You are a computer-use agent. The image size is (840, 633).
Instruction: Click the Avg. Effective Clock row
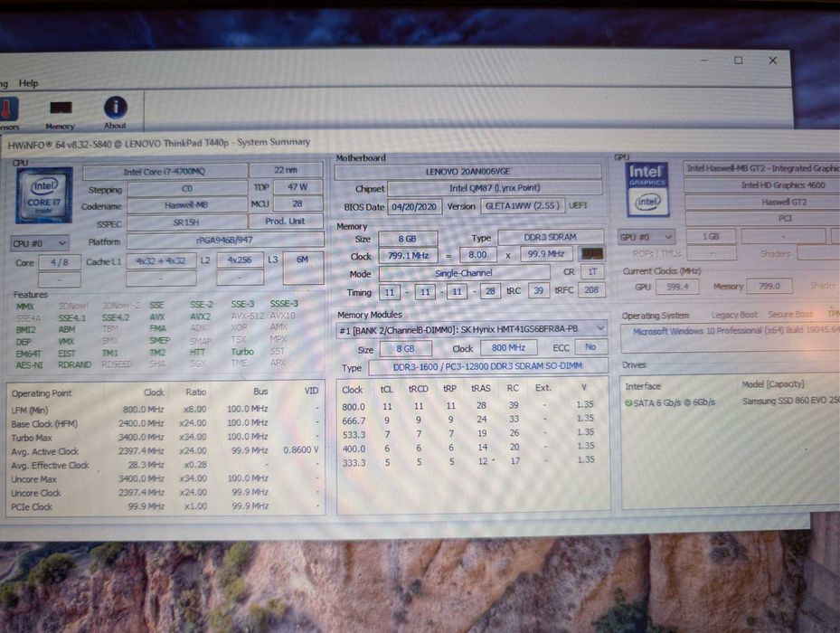coord(165,465)
